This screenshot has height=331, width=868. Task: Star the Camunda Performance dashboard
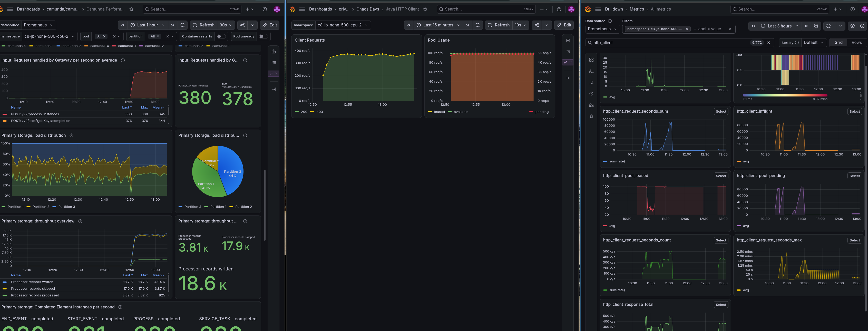tap(131, 9)
